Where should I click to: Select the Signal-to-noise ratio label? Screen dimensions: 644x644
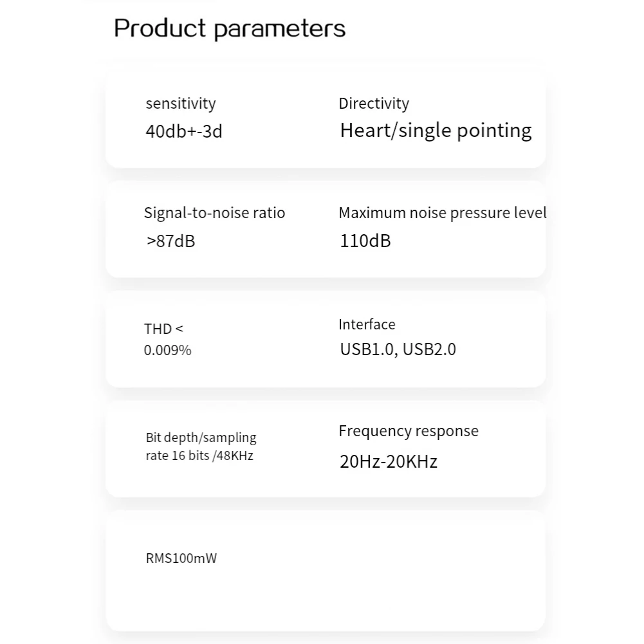(214, 213)
